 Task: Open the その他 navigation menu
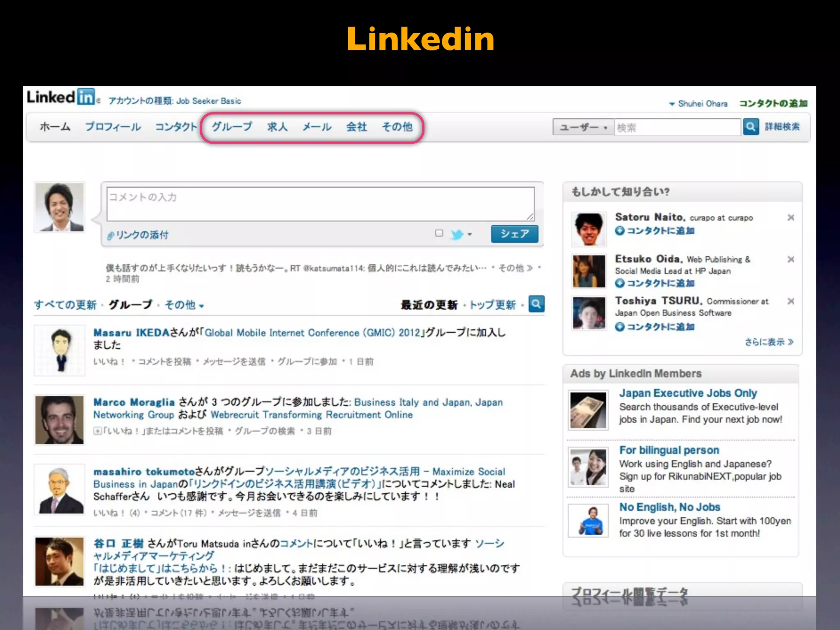(397, 127)
